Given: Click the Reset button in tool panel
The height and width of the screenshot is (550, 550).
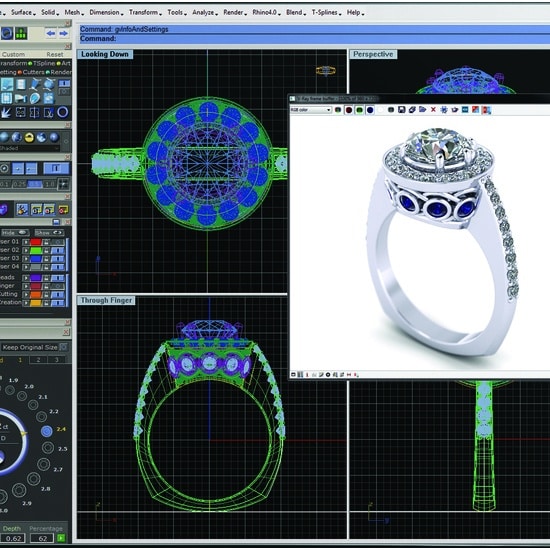Looking at the screenshot, I should (55, 54).
